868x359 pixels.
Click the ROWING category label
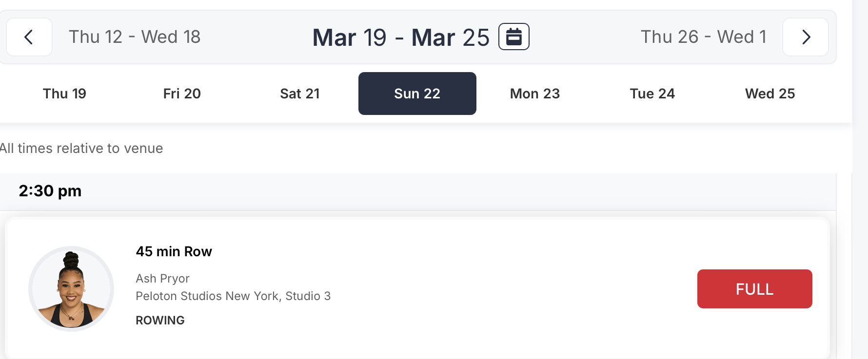point(160,321)
